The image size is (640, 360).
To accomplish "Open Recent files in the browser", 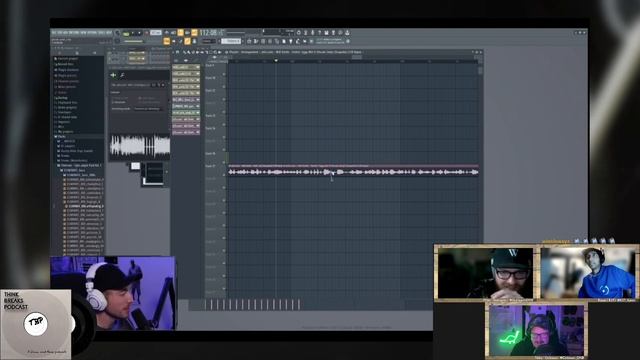I will click(x=64, y=64).
